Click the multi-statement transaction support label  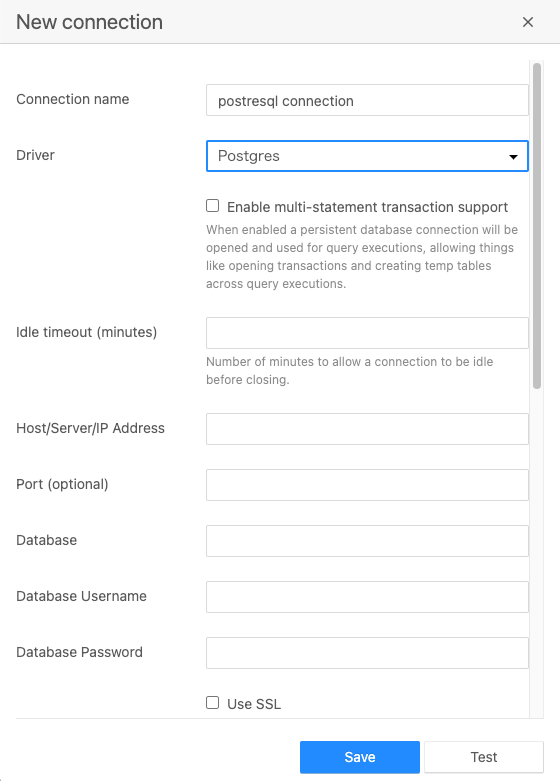367,207
